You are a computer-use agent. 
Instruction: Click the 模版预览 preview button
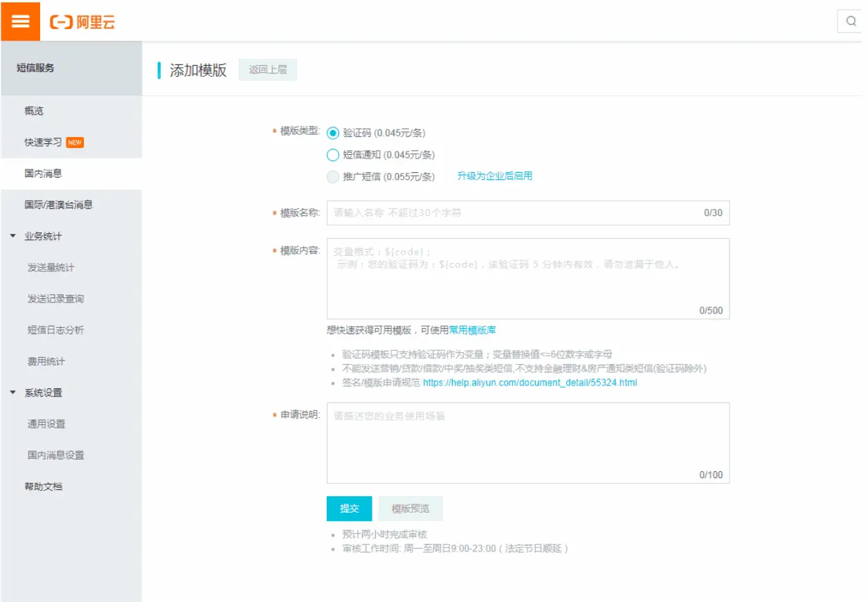pyautogui.click(x=410, y=509)
